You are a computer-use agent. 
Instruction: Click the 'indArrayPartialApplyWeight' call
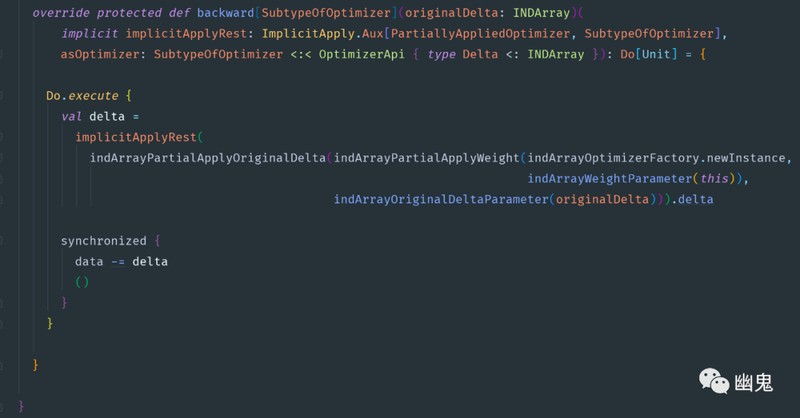click(x=427, y=158)
